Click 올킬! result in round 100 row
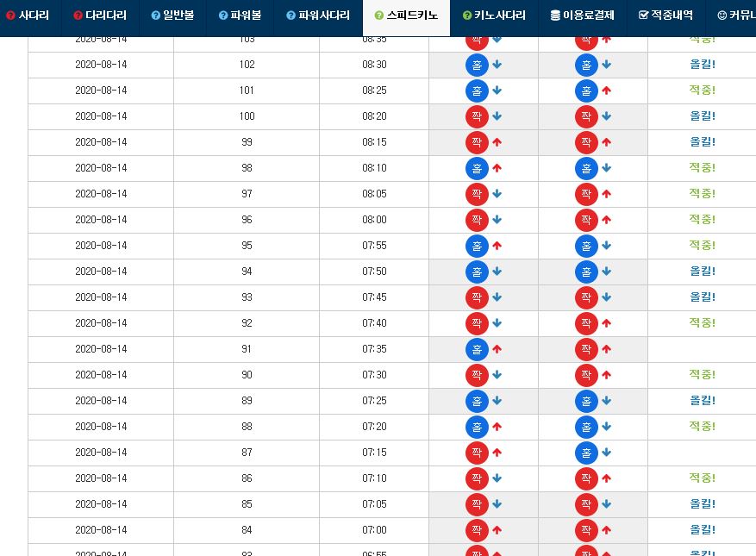 click(703, 116)
